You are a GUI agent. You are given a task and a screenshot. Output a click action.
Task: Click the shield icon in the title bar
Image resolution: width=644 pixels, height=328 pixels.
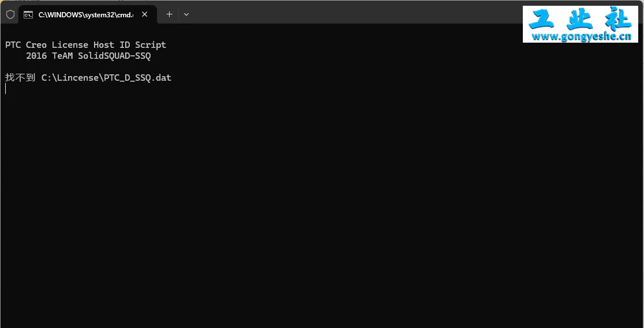coord(10,14)
